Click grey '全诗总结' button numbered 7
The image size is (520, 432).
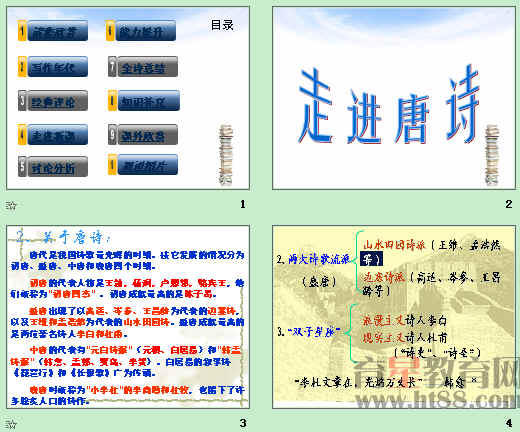143,67
